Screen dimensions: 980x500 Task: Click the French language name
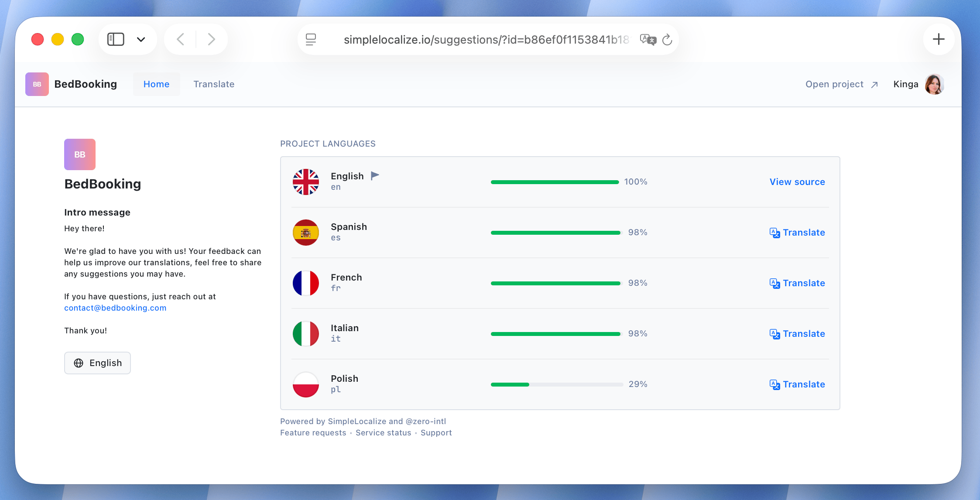point(346,277)
